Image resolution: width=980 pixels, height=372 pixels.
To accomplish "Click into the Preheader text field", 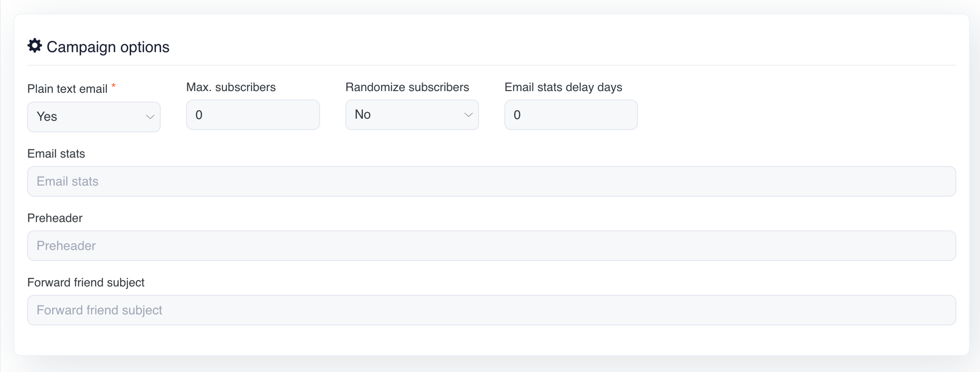I will pos(491,246).
